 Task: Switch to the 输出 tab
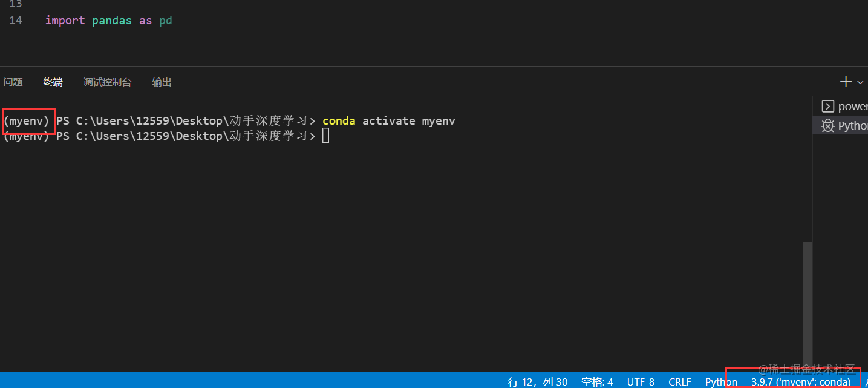coord(161,82)
